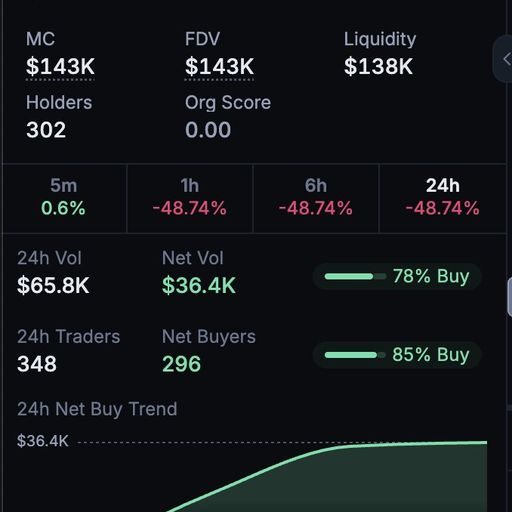Click the vertical scrollbar handle on right edge
Screen dimensions: 512x512
point(509,297)
